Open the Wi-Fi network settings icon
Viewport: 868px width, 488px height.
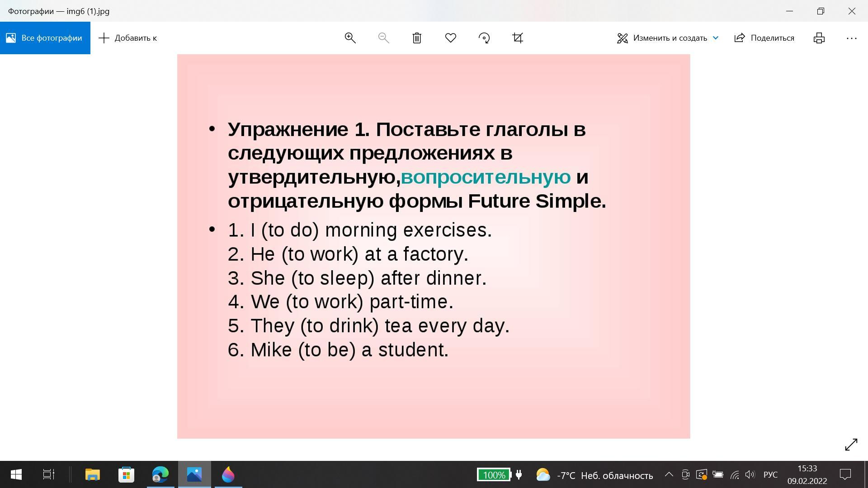[x=735, y=474]
